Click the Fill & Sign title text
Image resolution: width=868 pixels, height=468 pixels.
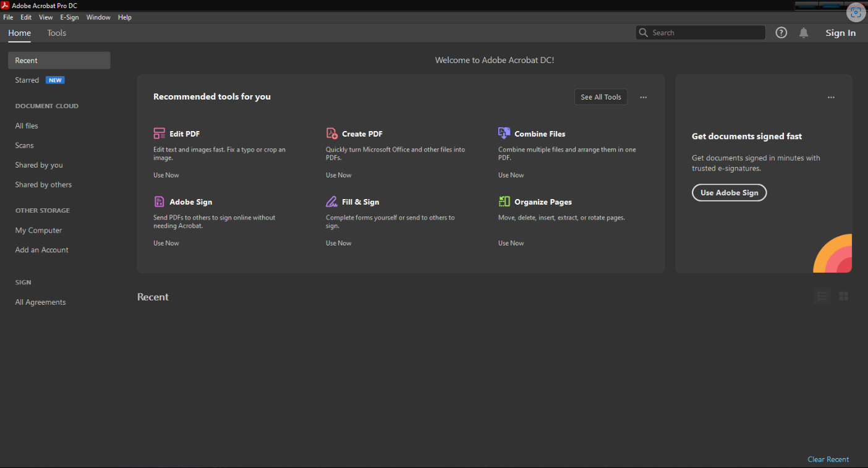[360, 202]
